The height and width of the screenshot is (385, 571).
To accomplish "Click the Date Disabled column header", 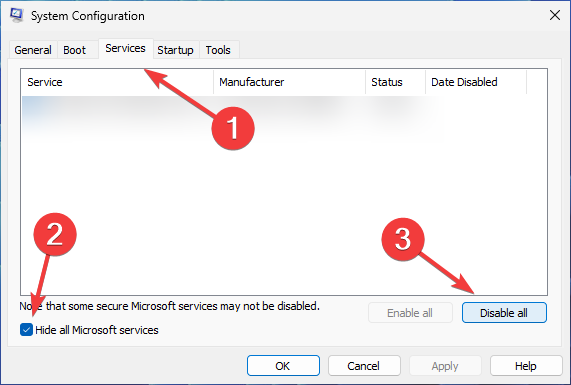I will tap(476, 82).
